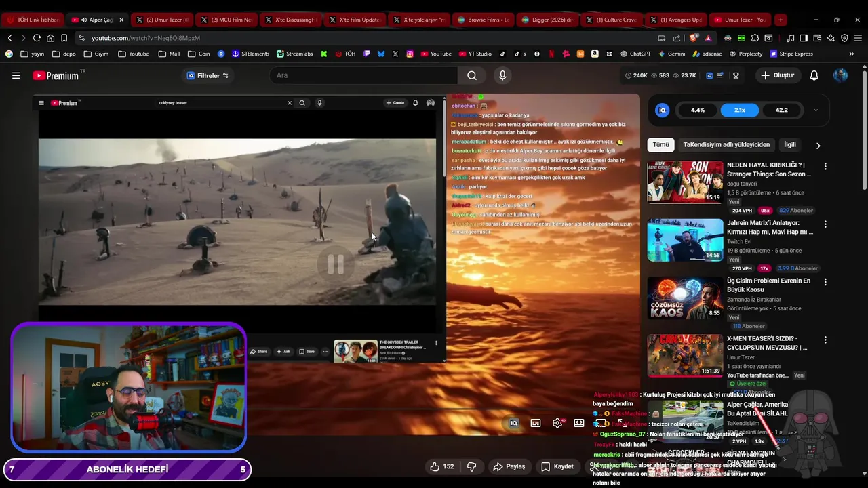Open the Streamlabs bookmark
Viewport: 868px width, 488px height.
point(294,54)
